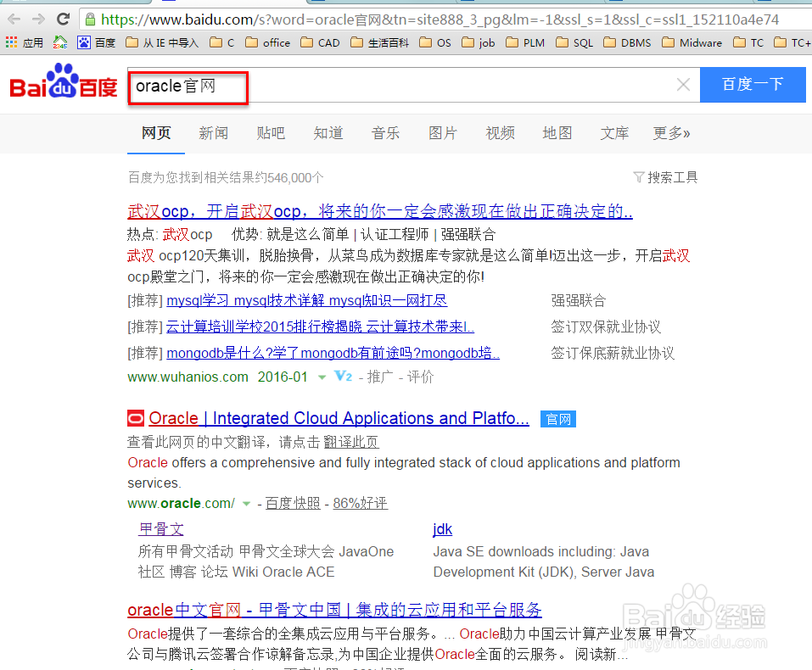Switch to the 文库 tab
This screenshot has height=670, width=812.
pos(614,133)
